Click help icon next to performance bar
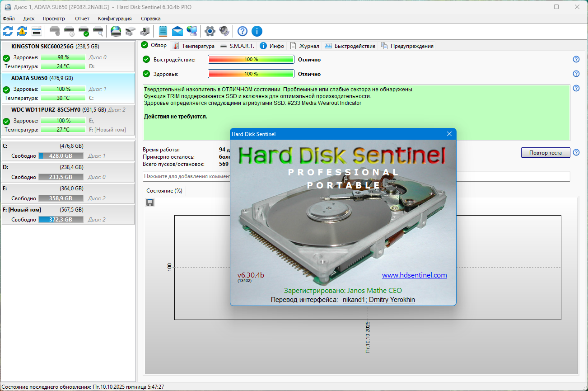The width and height of the screenshot is (588, 391). tap(576, 59)
